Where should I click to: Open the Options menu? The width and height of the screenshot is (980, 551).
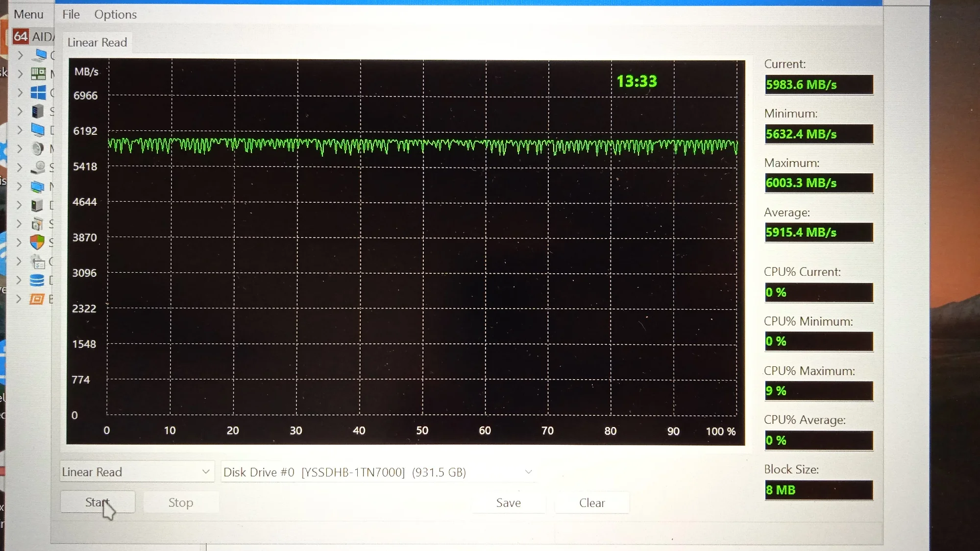(x=115, y=15)
